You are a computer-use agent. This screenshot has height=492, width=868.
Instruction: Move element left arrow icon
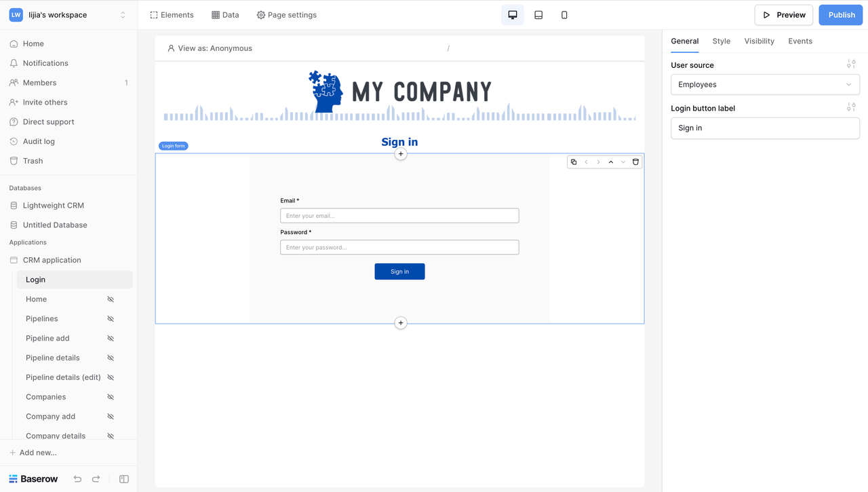click(x=586, y=162)
